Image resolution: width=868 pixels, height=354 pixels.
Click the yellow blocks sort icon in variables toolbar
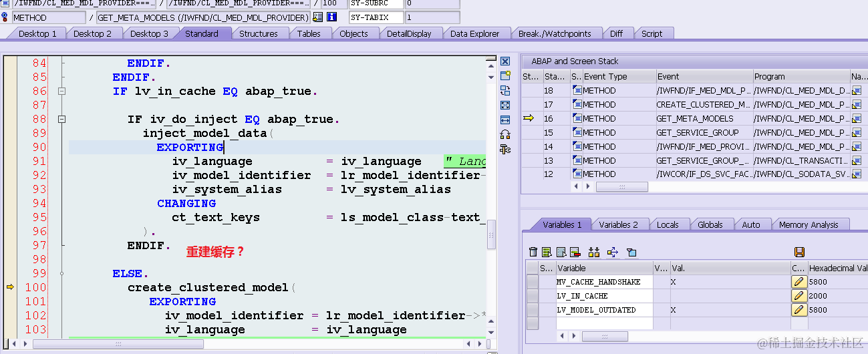point(594,252)
